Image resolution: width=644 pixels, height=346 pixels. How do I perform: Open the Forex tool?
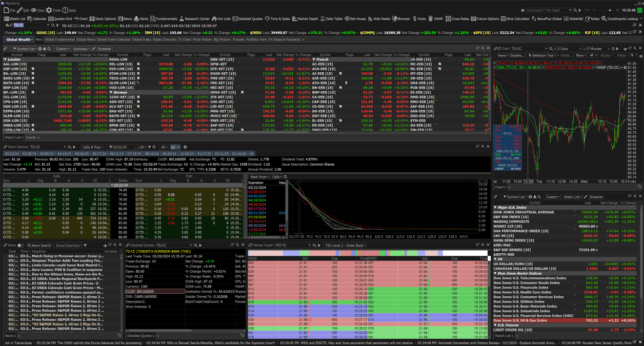click(x=419, y=18)
